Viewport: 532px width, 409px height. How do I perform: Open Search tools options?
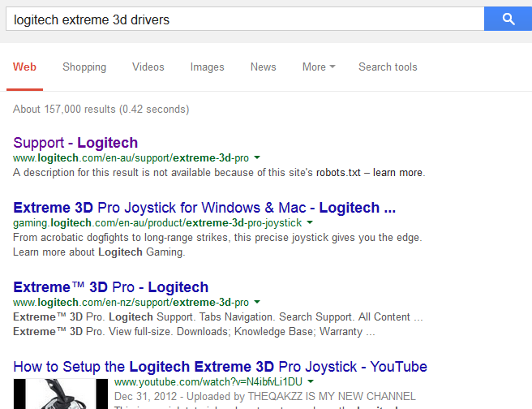point(388,67)
